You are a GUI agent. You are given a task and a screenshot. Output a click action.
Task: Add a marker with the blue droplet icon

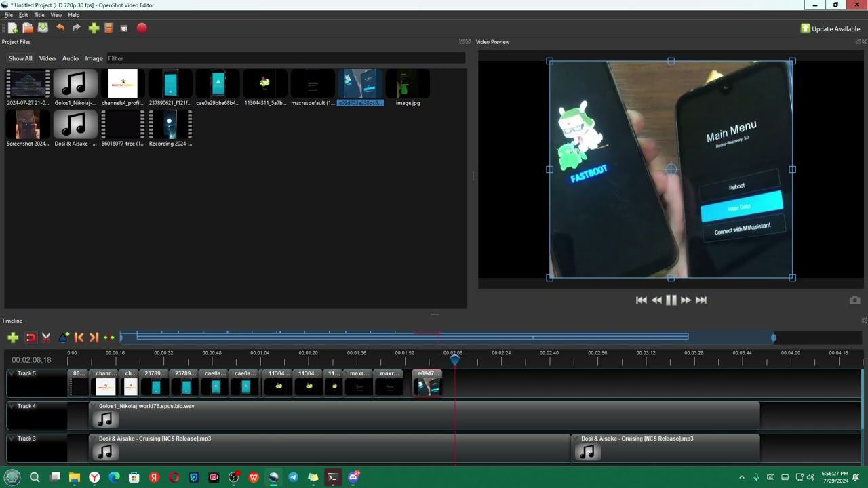(x=64, y=338)
